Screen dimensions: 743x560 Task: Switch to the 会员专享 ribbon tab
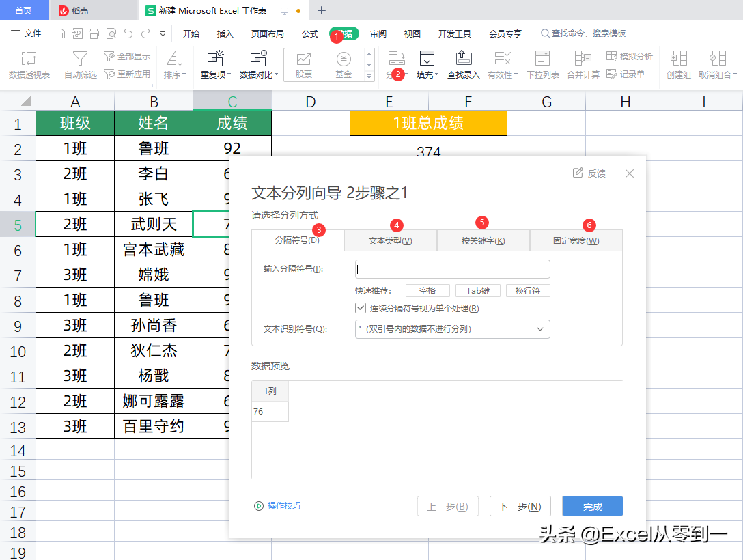[505, 33]
